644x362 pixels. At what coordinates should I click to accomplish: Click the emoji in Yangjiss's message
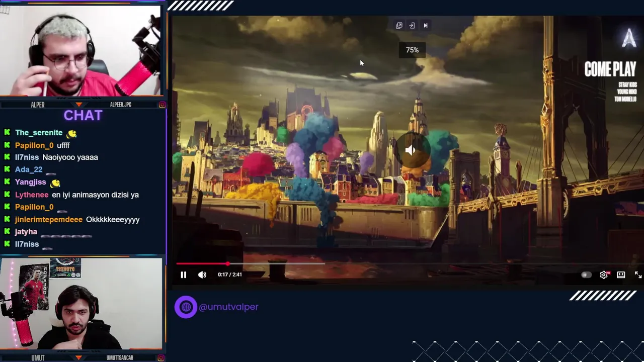point(55,183)
